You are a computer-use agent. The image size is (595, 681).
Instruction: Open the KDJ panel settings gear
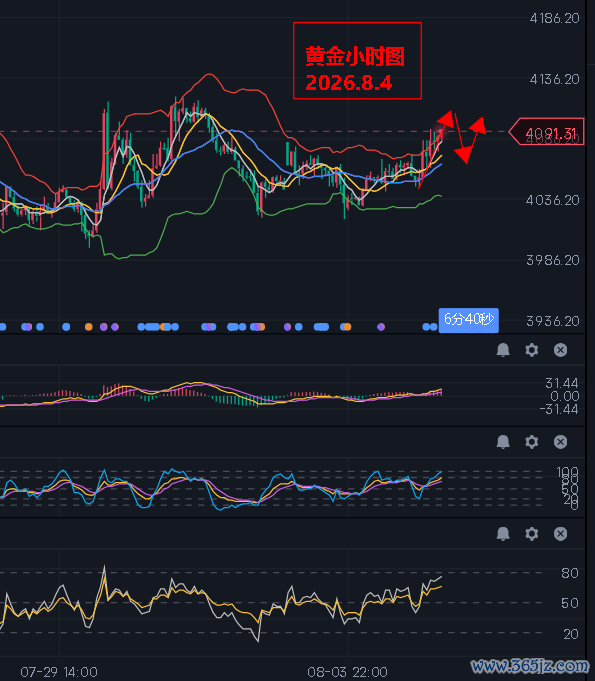click(532, 442)
